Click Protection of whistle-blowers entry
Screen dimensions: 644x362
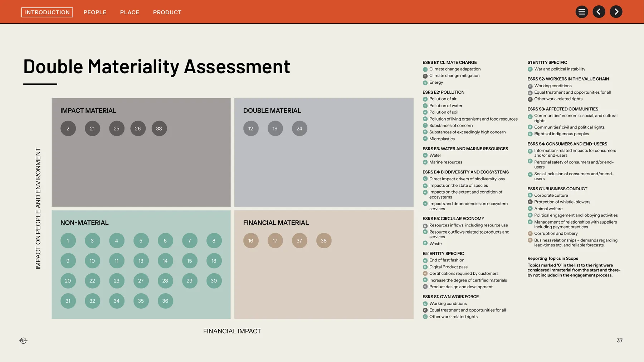coord(559,202)
